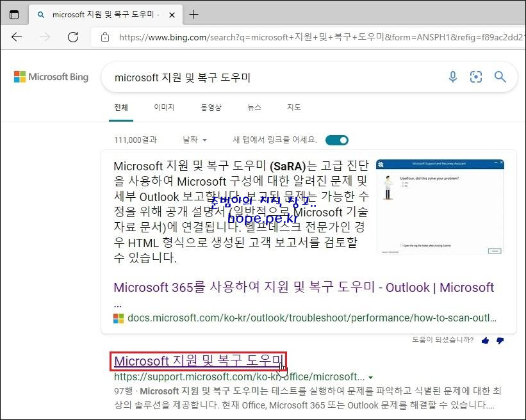This screenshot has width=526, height=420.
Task: Expand arrow next to support.microsoft.com URL
Action: [371, 378]
